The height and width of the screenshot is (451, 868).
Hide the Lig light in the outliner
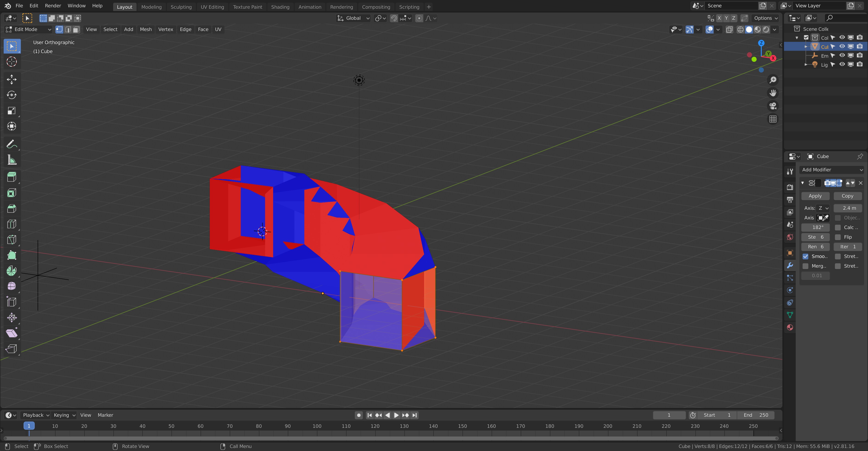[x=842, y=64]
